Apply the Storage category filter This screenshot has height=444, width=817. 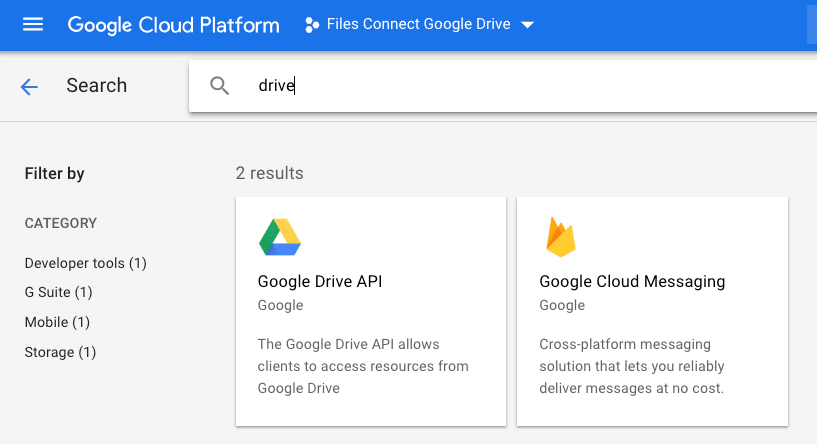pos(60,352)
